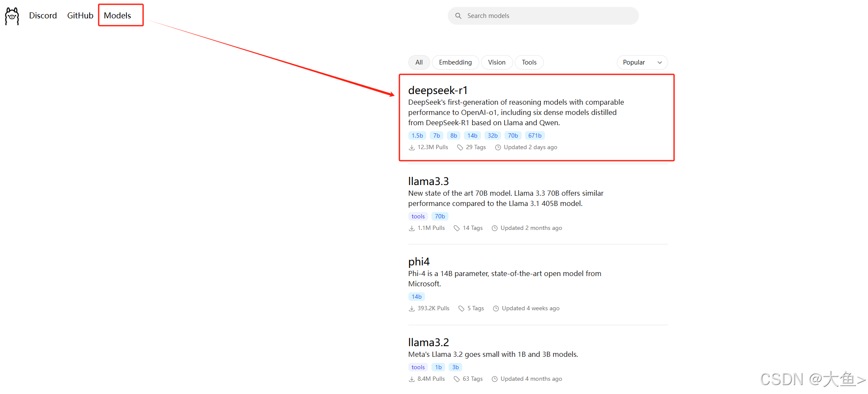868x394 pixels.
Task: Select deepseek-r1 70b size tag
Action: [513, 135]
